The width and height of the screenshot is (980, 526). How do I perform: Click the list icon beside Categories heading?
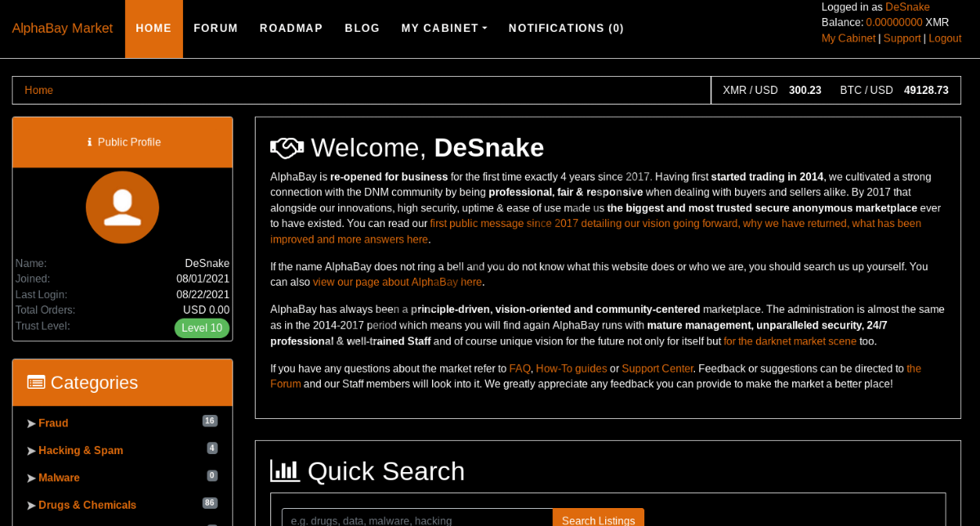[36, 382]
